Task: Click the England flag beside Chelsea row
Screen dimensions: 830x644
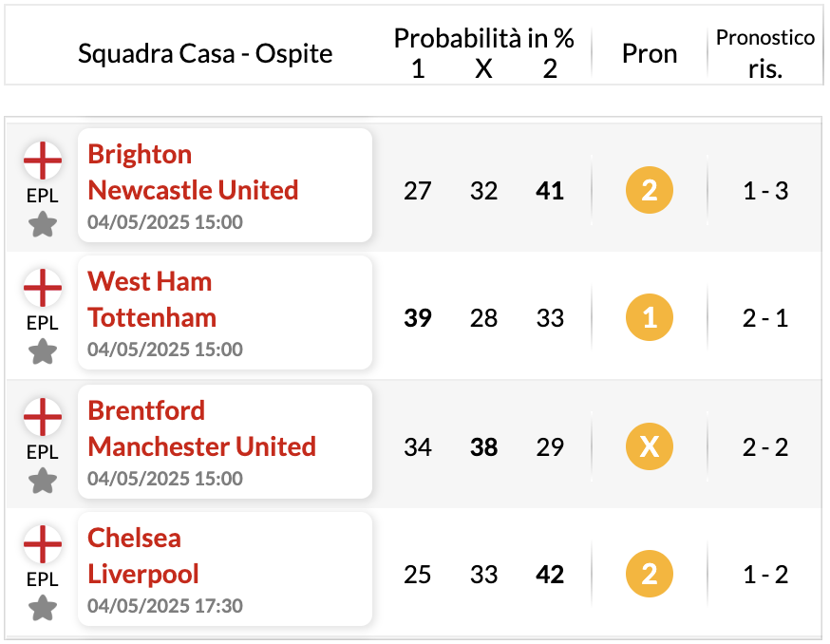Action: pyautogui.click(x=43, y=544)
